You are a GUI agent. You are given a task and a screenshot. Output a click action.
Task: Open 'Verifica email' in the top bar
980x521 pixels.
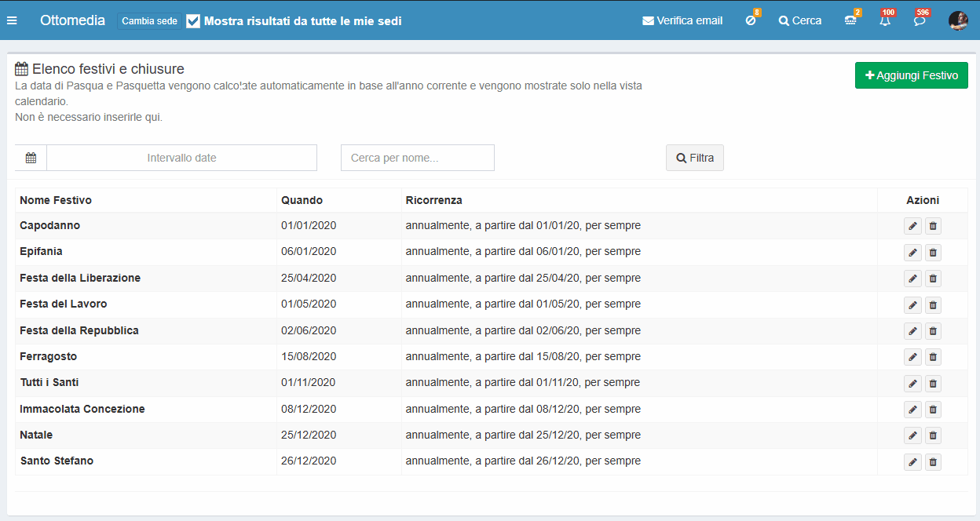coord(682,21)
